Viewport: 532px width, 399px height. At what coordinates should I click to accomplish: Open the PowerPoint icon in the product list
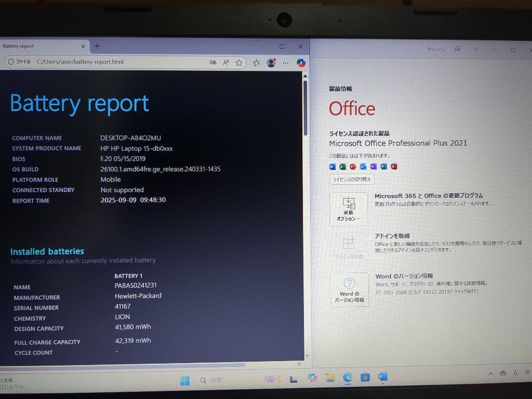coord(353,166)
